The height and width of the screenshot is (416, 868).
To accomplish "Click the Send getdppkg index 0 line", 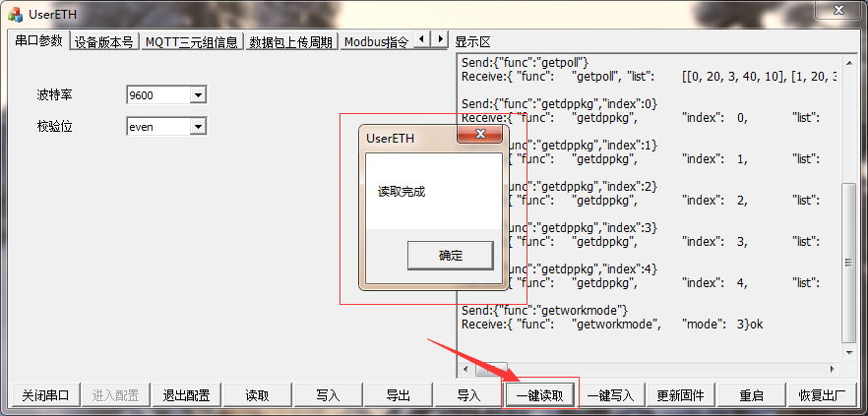I will click(559, 103).
